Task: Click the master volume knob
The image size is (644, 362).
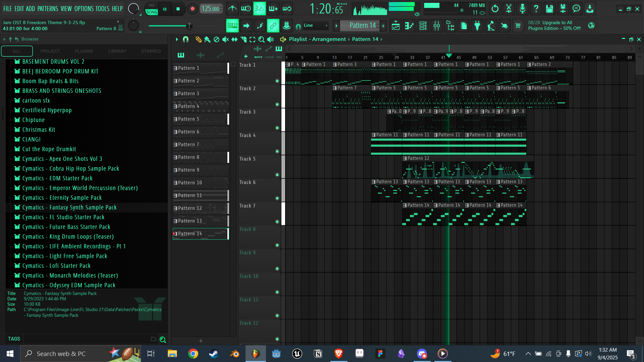Action: [133, 9]
